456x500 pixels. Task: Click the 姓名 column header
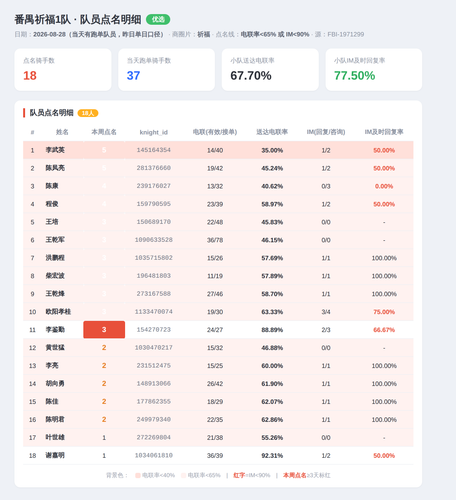point(62,132)
